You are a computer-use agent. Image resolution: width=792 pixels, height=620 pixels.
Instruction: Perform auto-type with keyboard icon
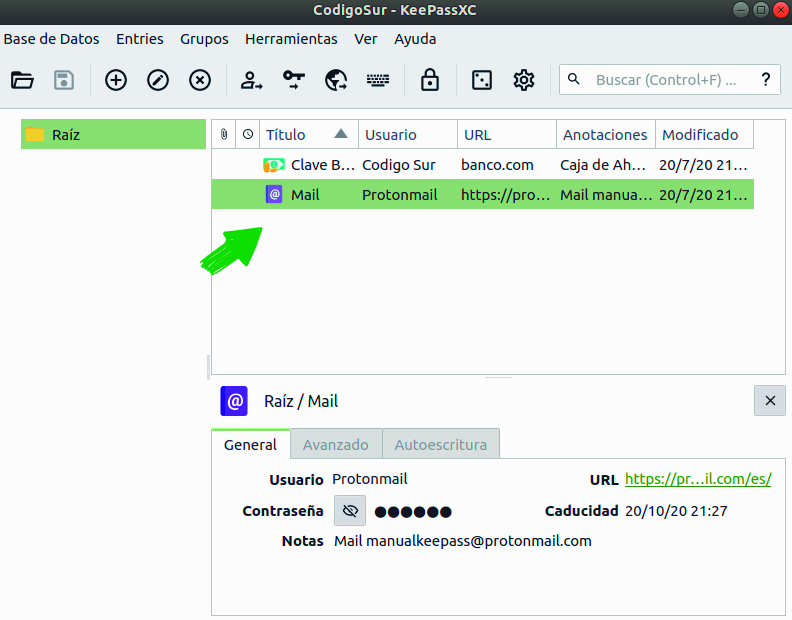pos(378,80)
